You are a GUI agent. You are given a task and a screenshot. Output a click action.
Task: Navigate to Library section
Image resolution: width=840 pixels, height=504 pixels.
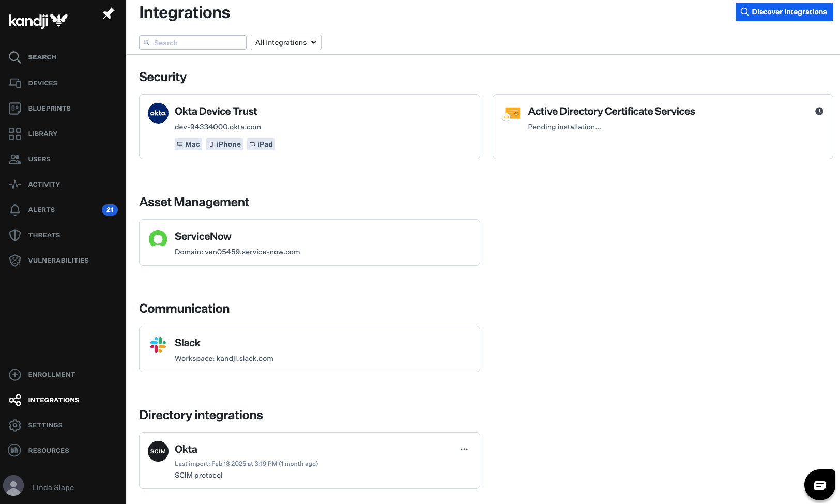coord(42,134)
